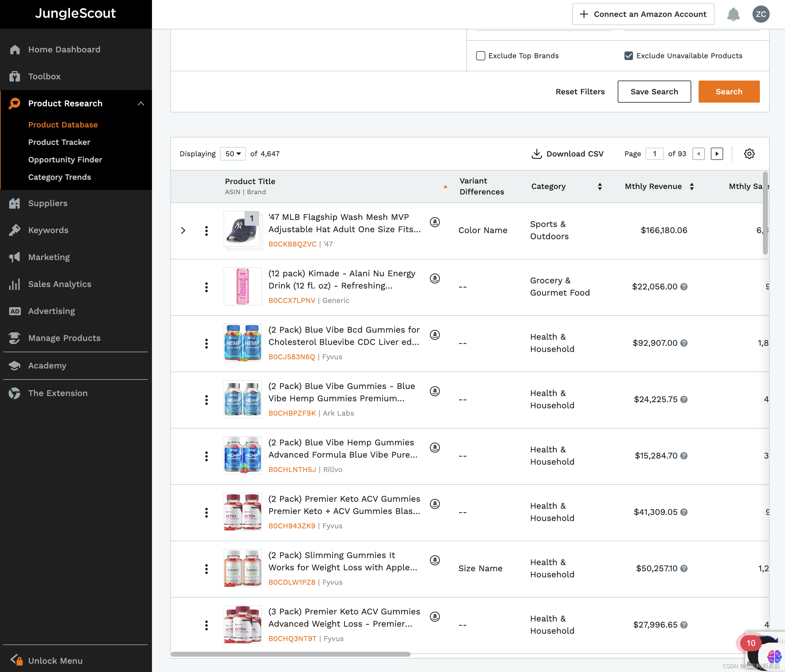The width and height of the screenshot is (785, 672).
Task: Open row menu for Rillvo Hemp Gummies
Action: [207, 456]
